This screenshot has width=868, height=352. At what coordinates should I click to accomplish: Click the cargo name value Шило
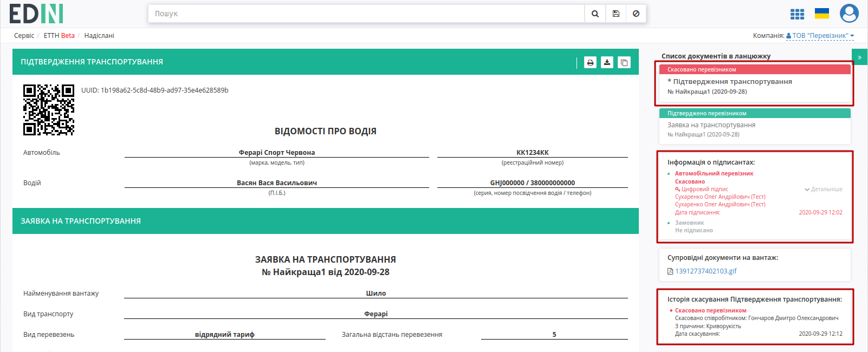(376, 294)
